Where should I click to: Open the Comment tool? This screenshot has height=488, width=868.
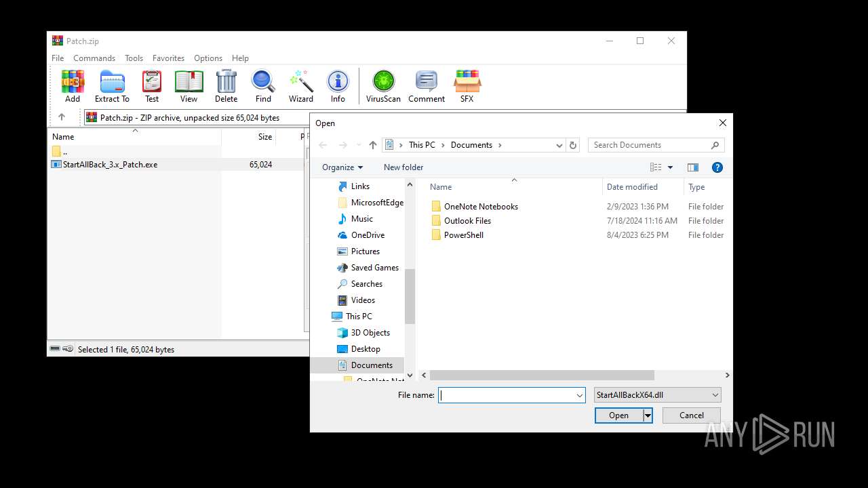tap(427, 86)
